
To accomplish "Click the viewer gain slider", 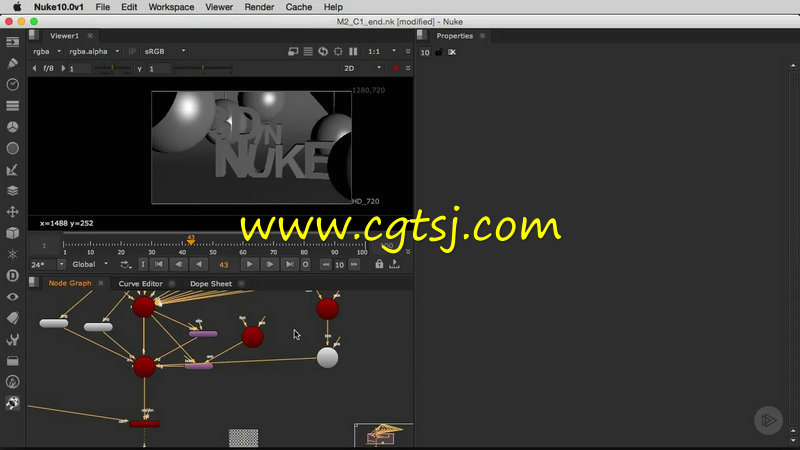I will [112, 68].
